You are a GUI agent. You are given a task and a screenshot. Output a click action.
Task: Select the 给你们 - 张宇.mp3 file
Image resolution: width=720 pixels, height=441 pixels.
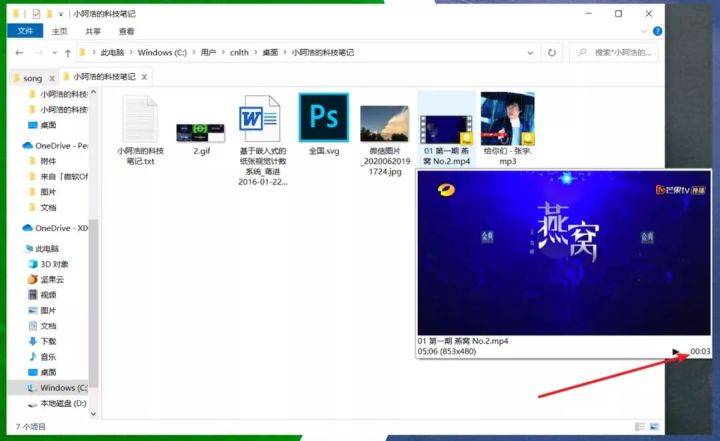[x=507, y=130]
